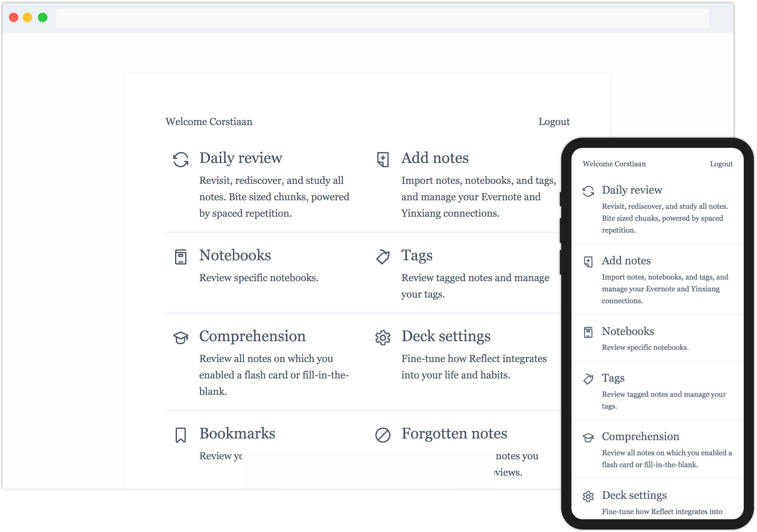The width and height of the screenshot is (757, 532).
Task: Click the mobile Daily review refresh icon
Action: (588, 191)
